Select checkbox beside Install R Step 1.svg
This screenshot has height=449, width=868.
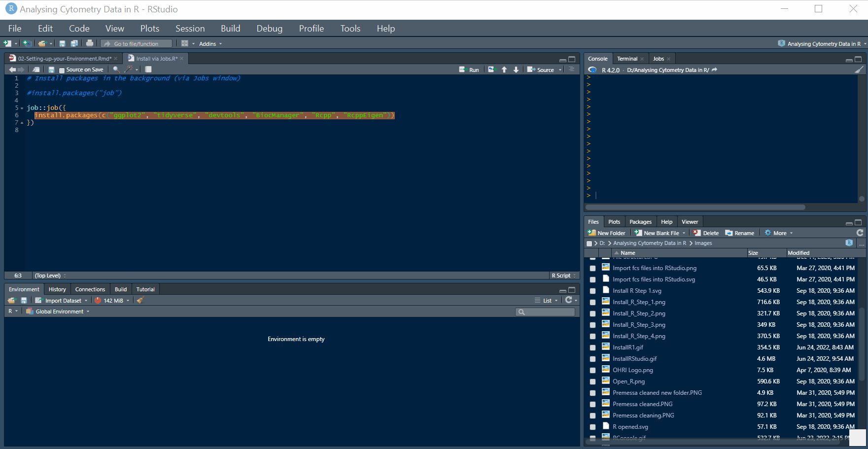592,291
